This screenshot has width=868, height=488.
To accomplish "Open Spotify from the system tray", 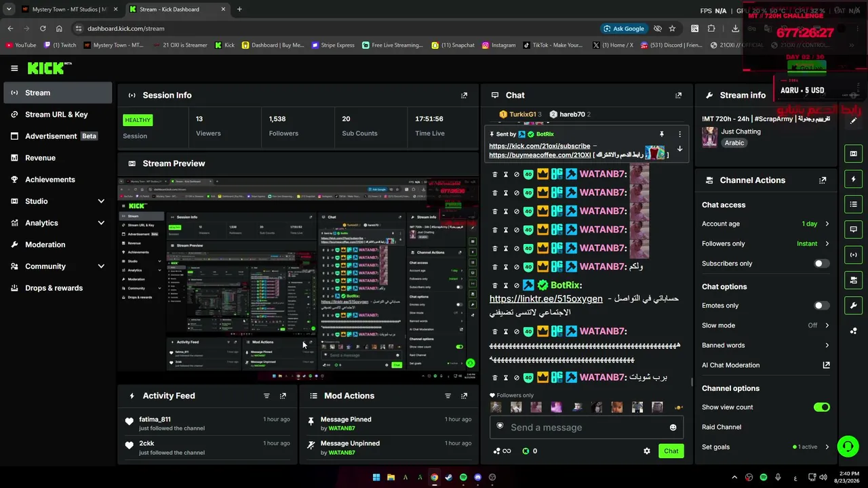I will coord(764,477).
